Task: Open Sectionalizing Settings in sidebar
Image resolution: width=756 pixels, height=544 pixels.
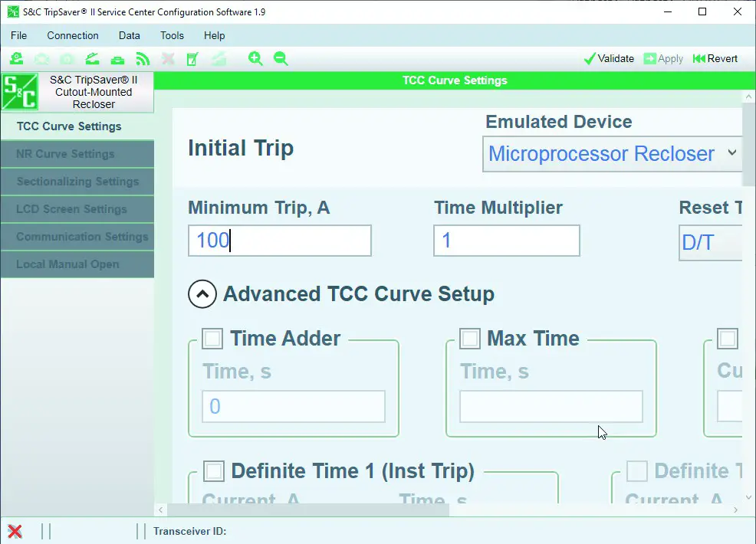Action: tap(77, 182)
